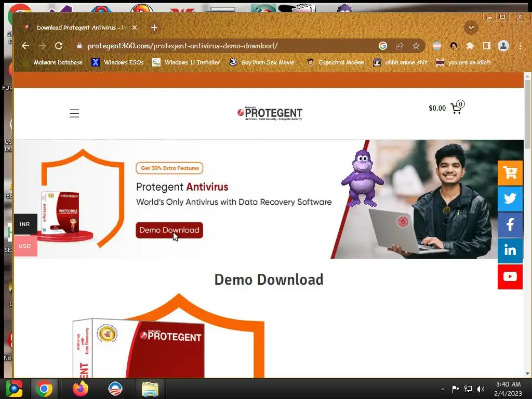Open a new tab with the plus button
532x399 pixels.
pyautogui.click(x=154, y=28)
